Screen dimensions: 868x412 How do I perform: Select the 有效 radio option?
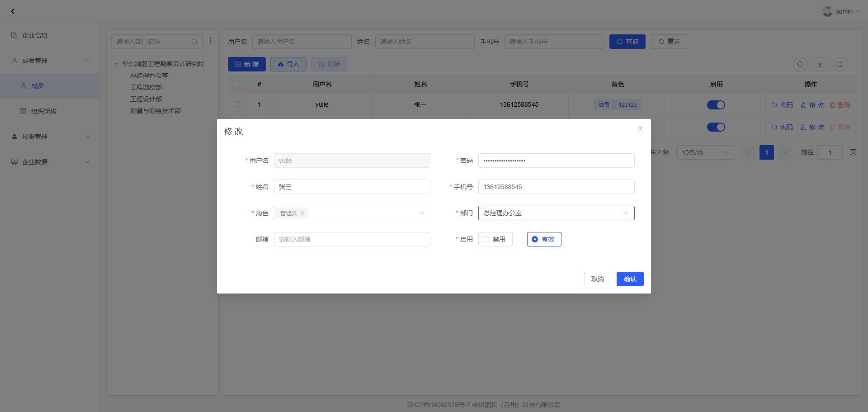535,239
